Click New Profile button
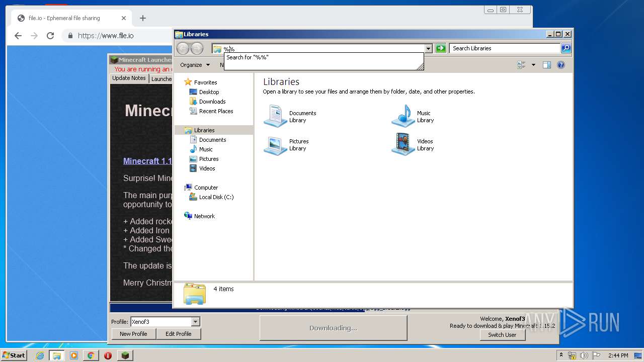The image size is (644, 362). pyautogui.click(x=133, y=334)
